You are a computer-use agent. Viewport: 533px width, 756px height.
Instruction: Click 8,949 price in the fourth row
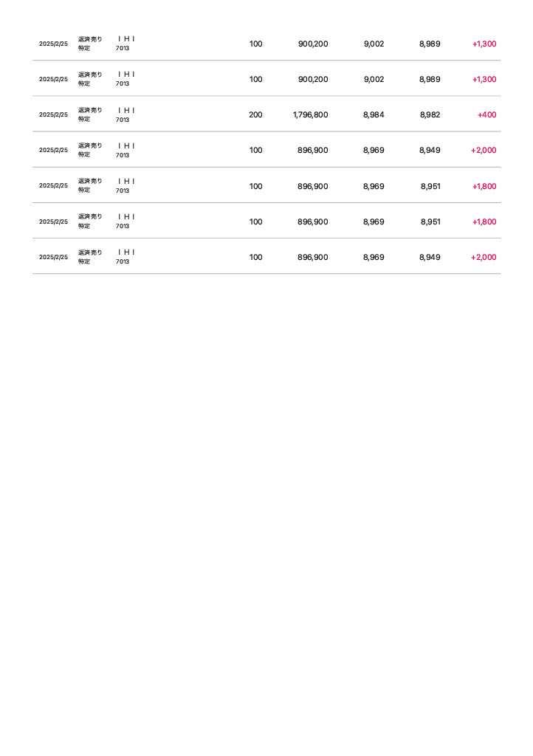430,151
